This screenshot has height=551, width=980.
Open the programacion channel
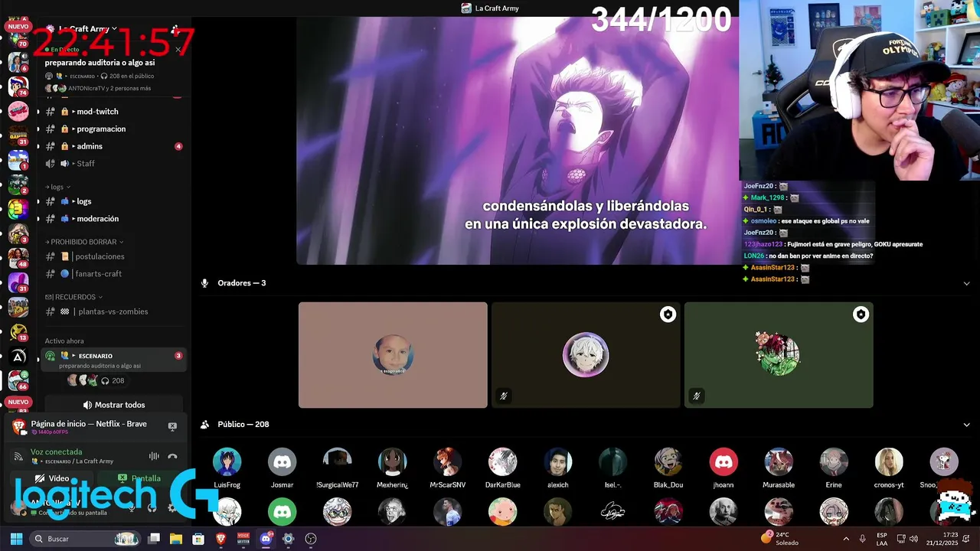click(x=112, y=129)
